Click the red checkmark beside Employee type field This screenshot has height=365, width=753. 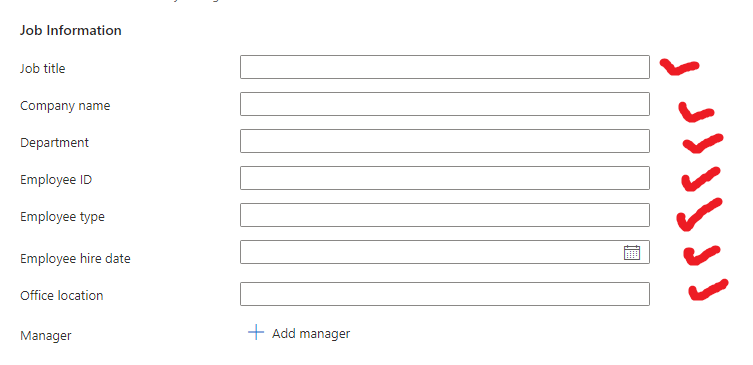pyautogui.click(x=699, y=215)
